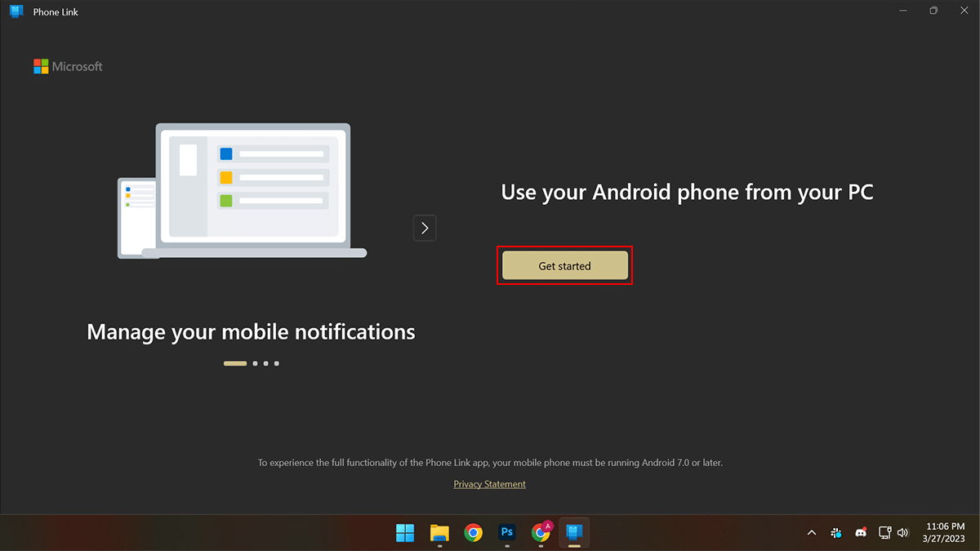Open Chrome with the profile badge
Viewport: 980px width, 551px height.
pos(541,533)
